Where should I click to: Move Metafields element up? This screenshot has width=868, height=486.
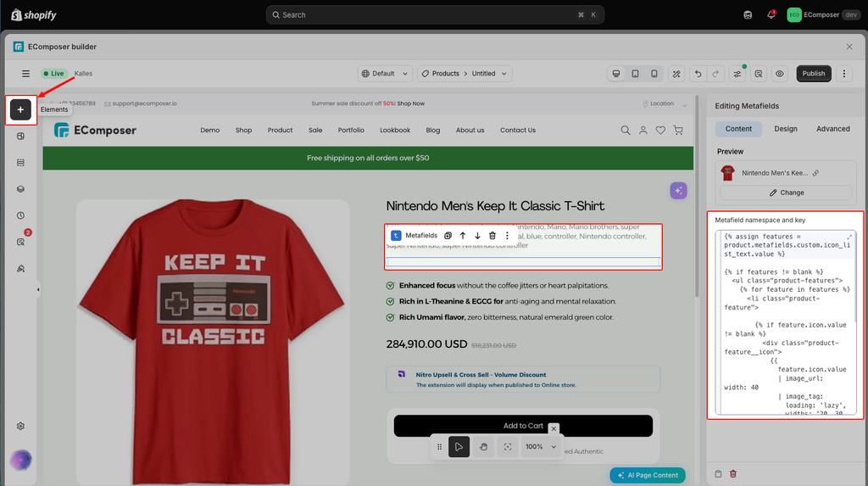[x=463, y=236]
